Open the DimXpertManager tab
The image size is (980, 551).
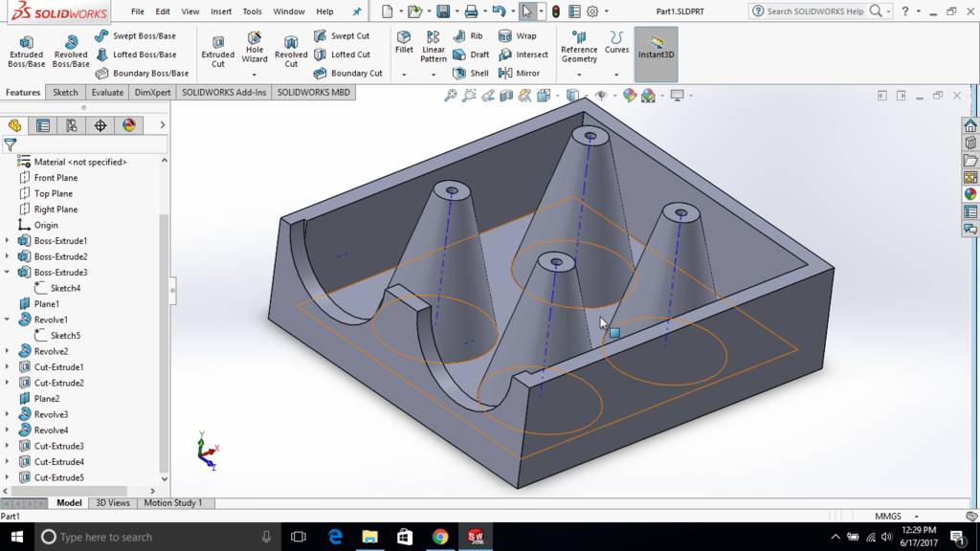click(100, 125)
